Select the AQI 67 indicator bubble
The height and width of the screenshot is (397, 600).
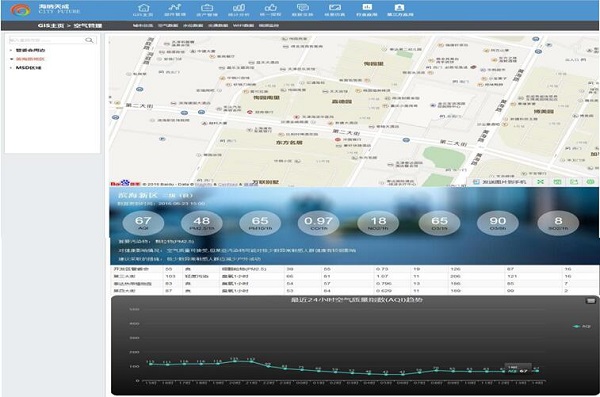coord(143,223)
